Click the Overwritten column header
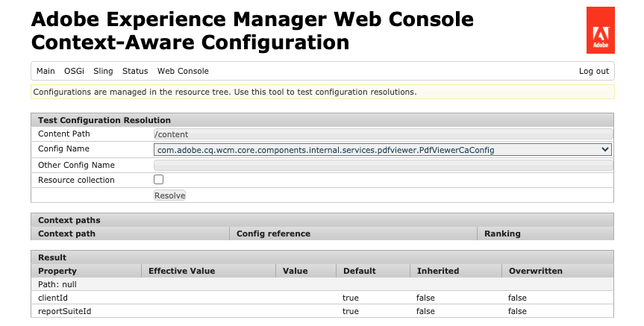The image size is (644, 326). coord(535,271)
